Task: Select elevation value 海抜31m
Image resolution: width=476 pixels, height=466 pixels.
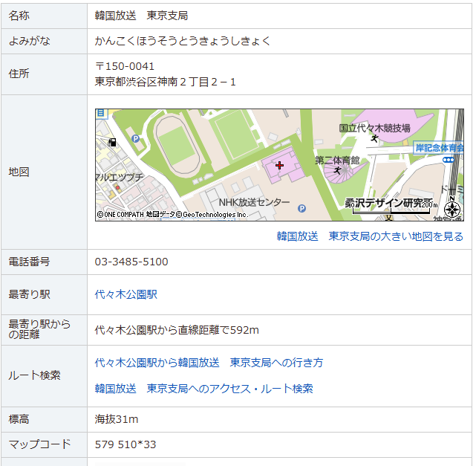Action: 117,419
